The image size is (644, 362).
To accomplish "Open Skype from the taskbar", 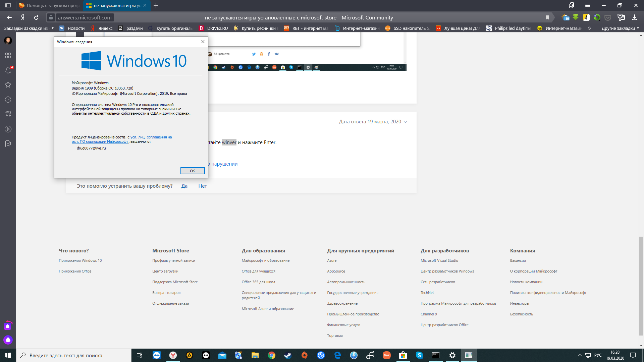I will pyautogui.click(x=419, y=355).
